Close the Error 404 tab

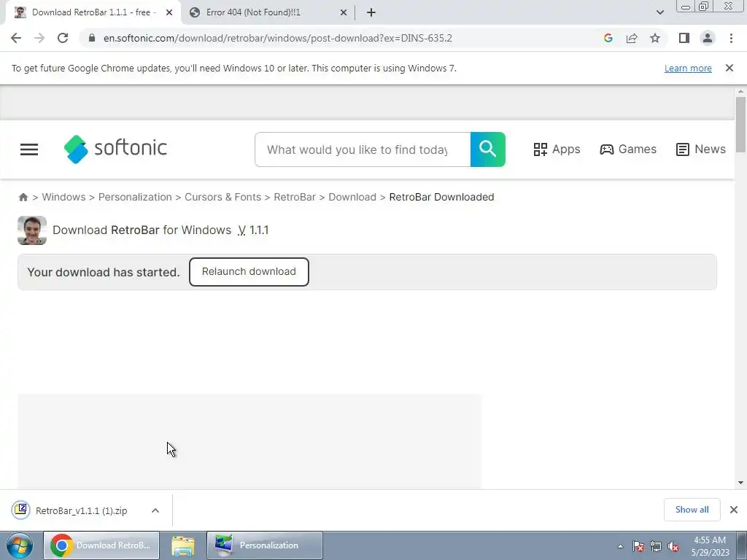[x=344, y=12]
